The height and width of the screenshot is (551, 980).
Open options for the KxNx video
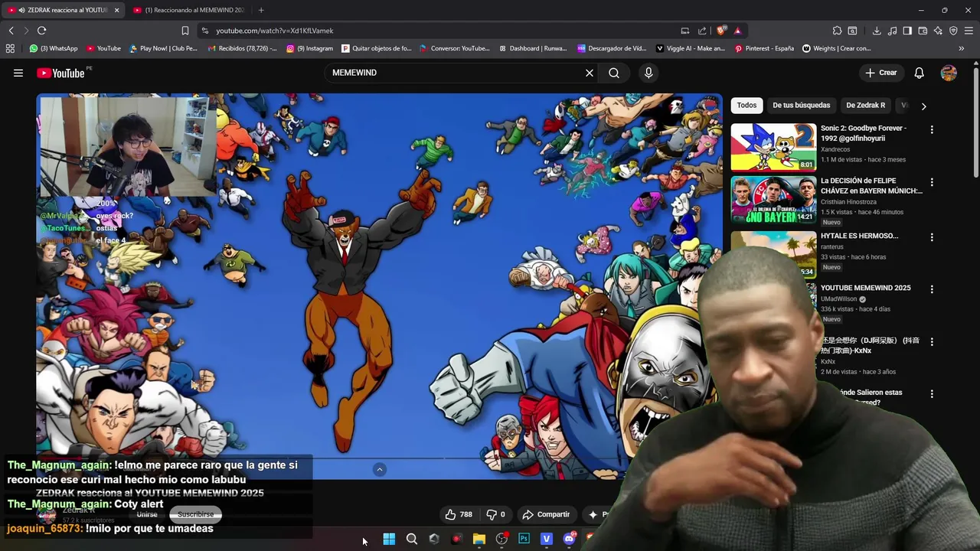pos(932,341)
